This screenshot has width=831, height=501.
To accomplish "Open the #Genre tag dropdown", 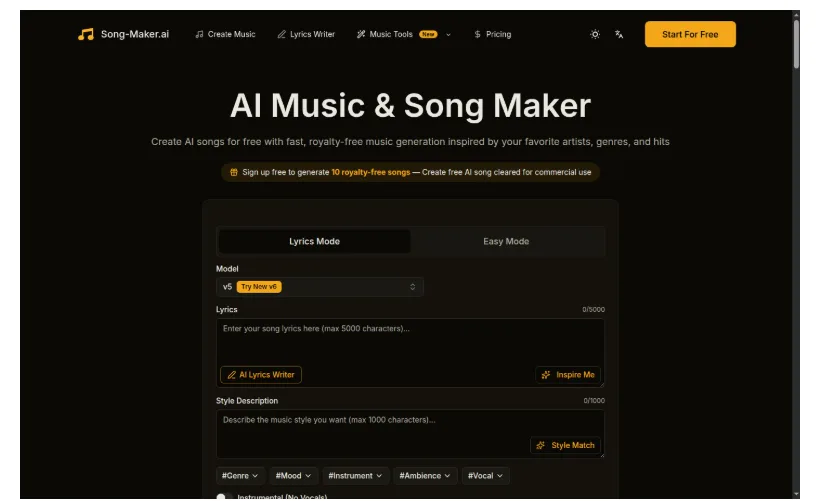I will pyautogui.click(x=240, y=476).
